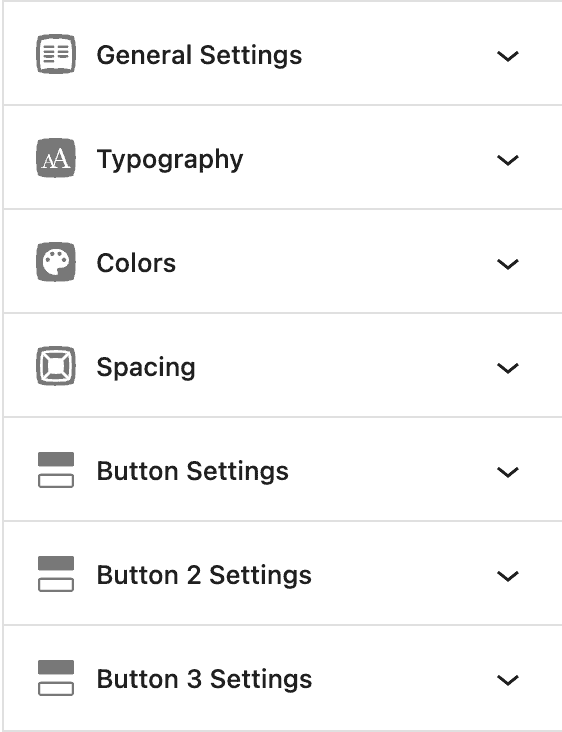
Task: Expand Button 3 Settings using its chevron
Action: point(508,681)
